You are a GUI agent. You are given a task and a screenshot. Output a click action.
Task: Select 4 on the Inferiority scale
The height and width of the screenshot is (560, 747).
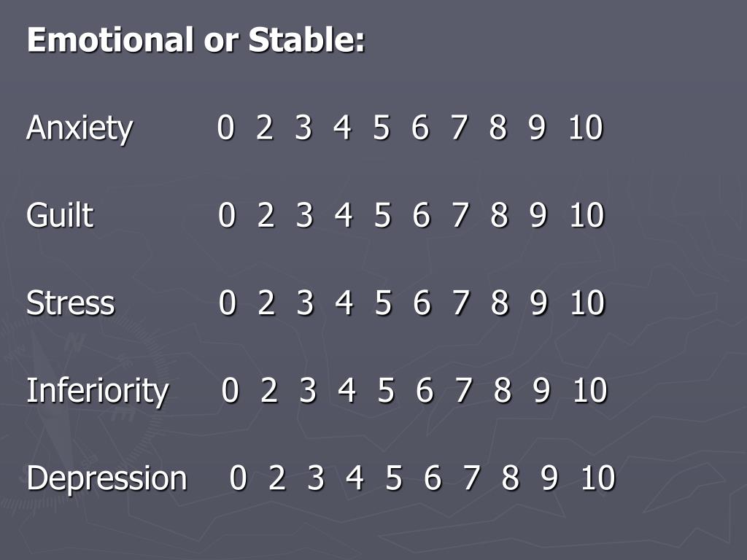tap(347, 391)
